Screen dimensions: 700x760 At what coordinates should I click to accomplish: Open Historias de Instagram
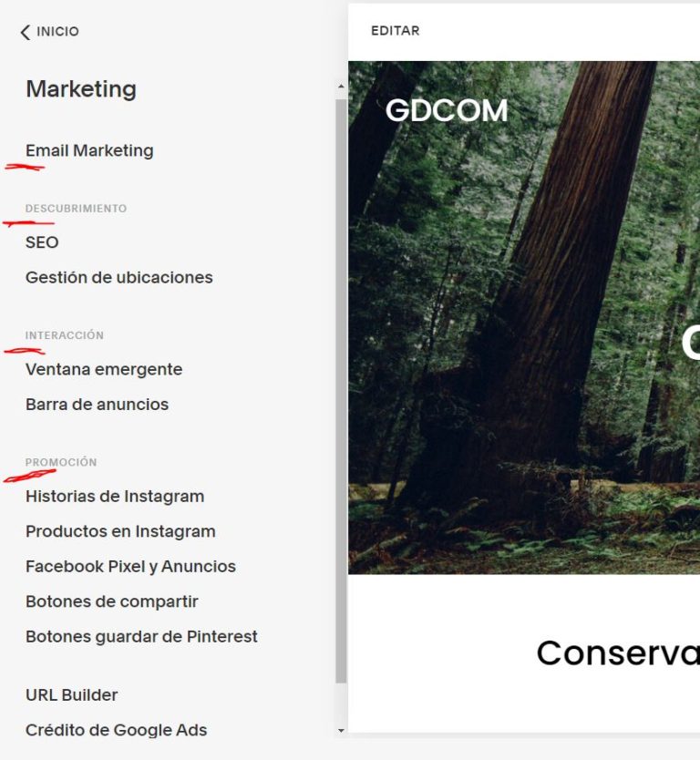(x=115, y=497)
